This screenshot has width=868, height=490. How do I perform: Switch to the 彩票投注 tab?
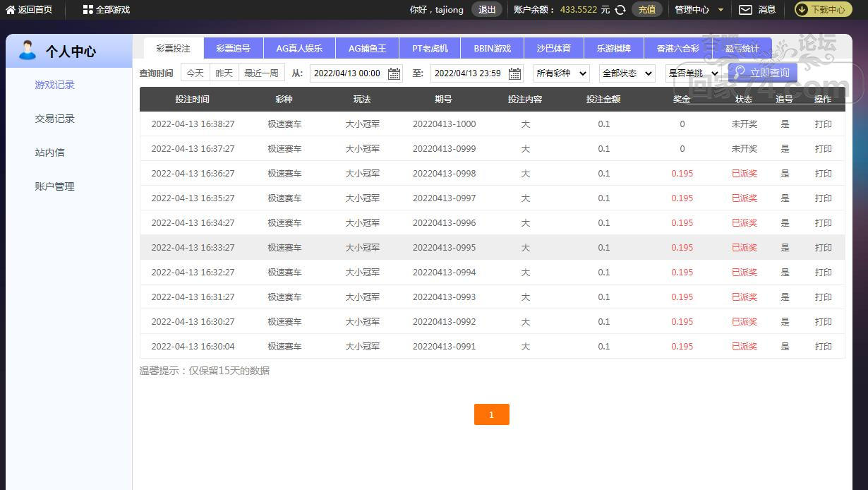click(x=174, y=49)
